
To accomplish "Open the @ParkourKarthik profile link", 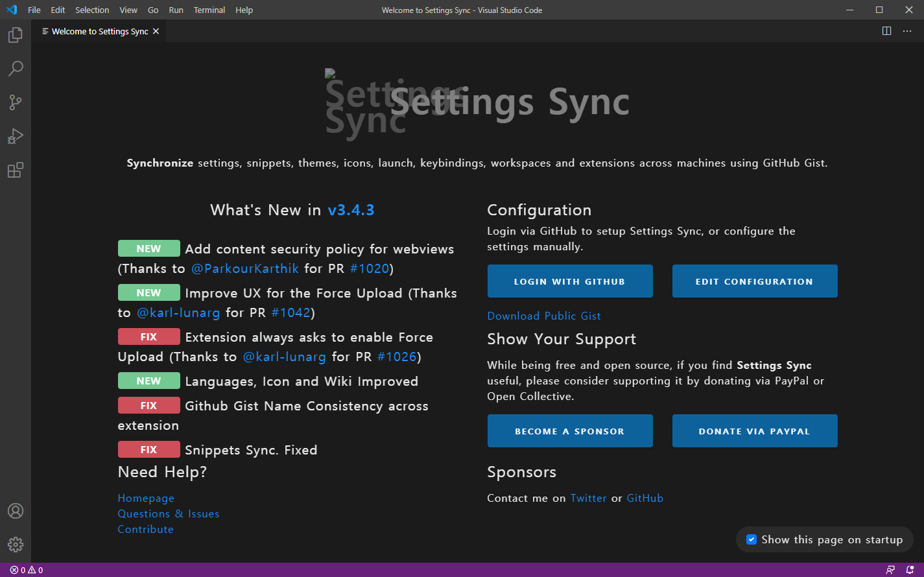I will (x=245, y=268).
